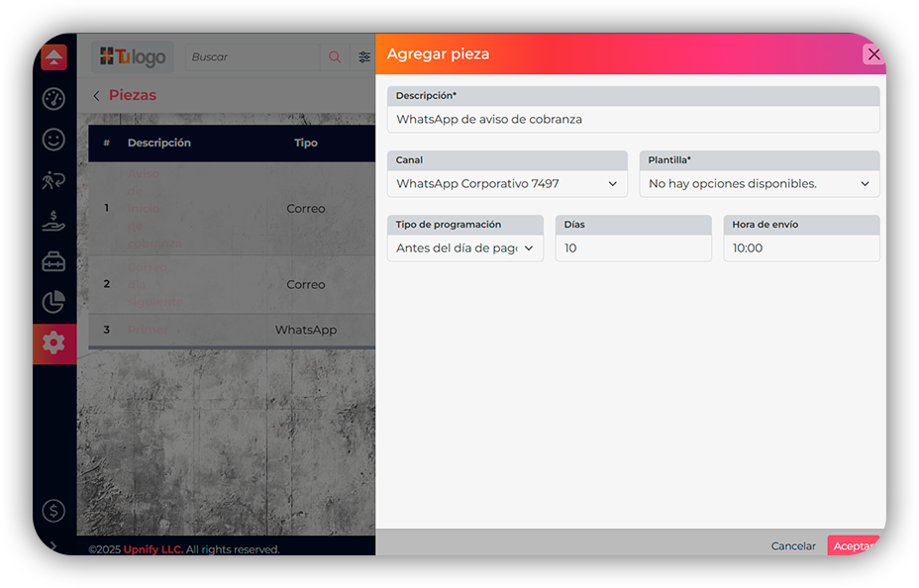Select the pie chart reports icon
The height and width of the screenshot is (588, 919).
(53, 302)
